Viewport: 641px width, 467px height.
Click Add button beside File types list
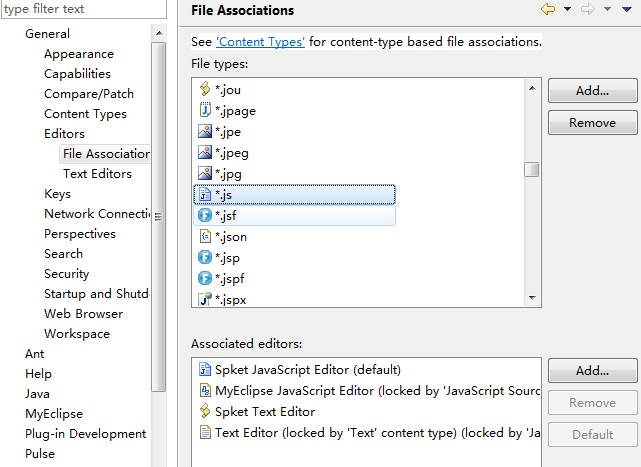(x=592, y=91)
